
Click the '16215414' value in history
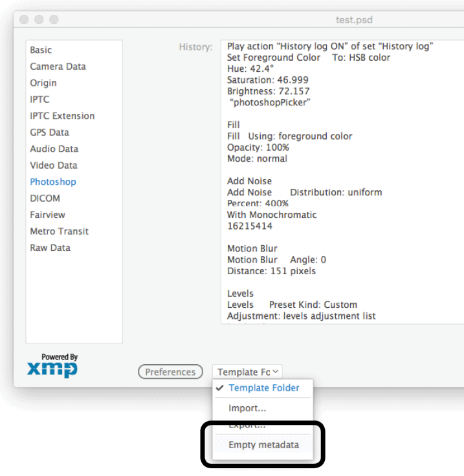pyautogui.click(x=250, y=226)
